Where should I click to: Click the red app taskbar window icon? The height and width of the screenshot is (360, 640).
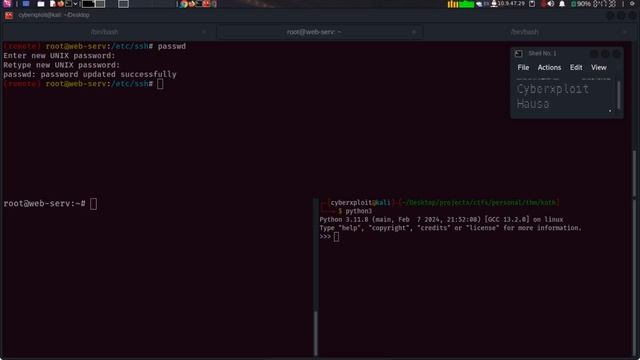point(207,4)
